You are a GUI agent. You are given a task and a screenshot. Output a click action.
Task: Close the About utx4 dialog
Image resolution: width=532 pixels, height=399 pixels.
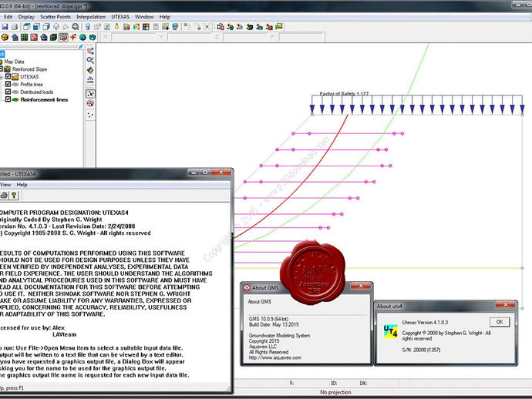point(505,305)
